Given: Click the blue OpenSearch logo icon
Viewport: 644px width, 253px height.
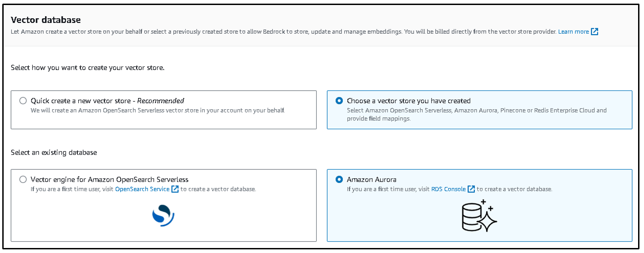Looking at the screenshot, I should [x=163, y=216].
